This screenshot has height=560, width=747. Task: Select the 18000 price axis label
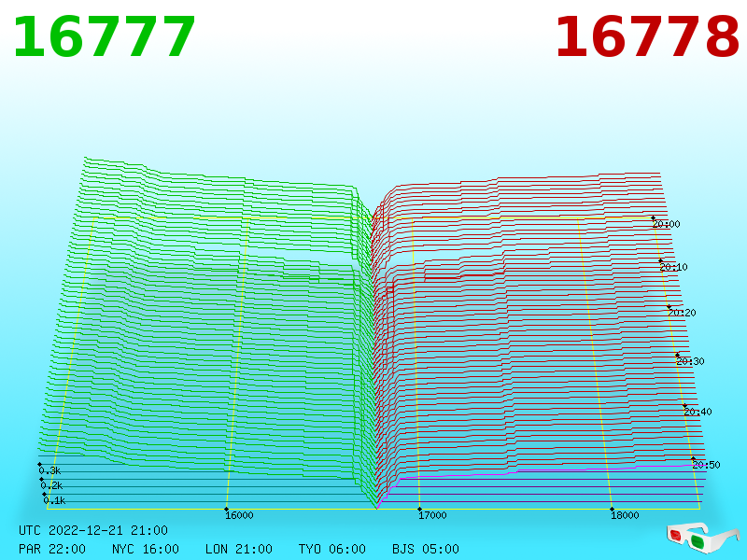[625, 515]
